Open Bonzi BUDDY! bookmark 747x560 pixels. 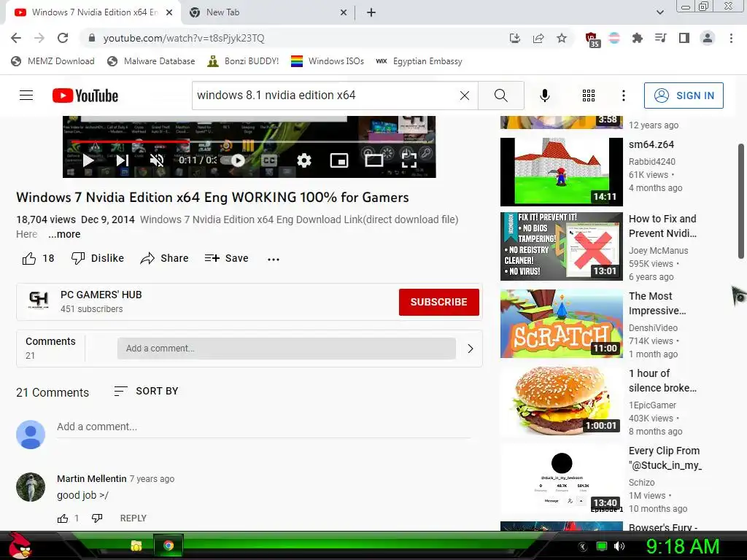coord(243,61)
